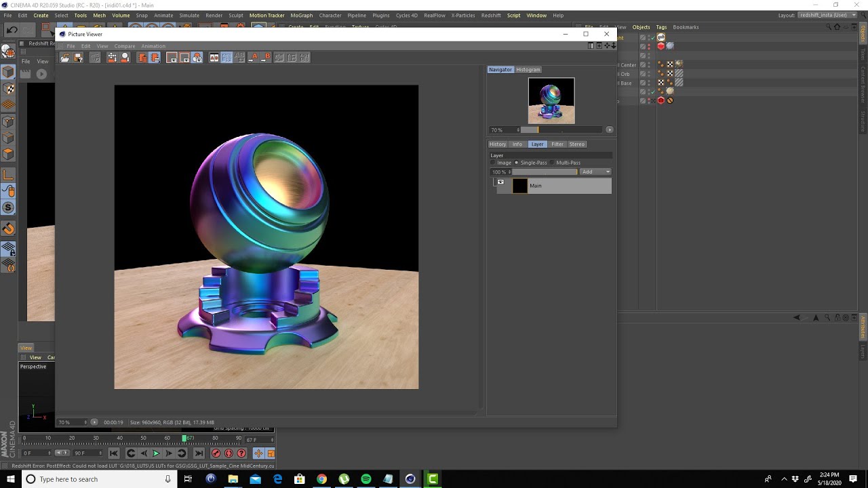This screenshot has height=488, width=868.
Task: Click the Snap S icon in left toolbar
Action: (x=8, y=207)
